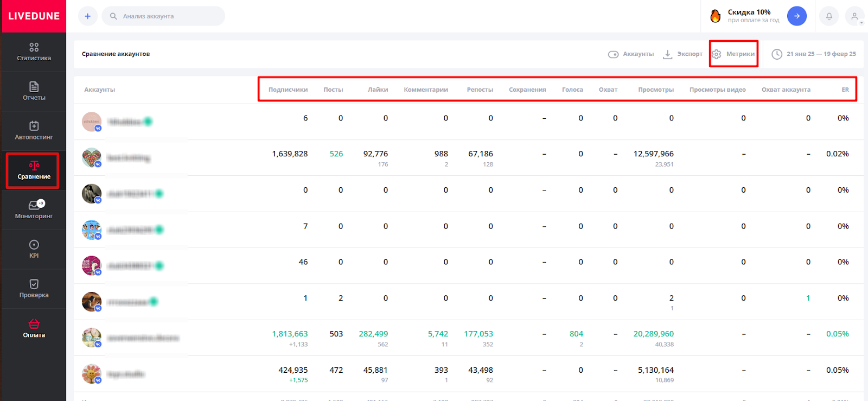Click the clock icon beside date range
Viewport: 868px width, 401px height.
pyautogui.click(x=777, y=54)
